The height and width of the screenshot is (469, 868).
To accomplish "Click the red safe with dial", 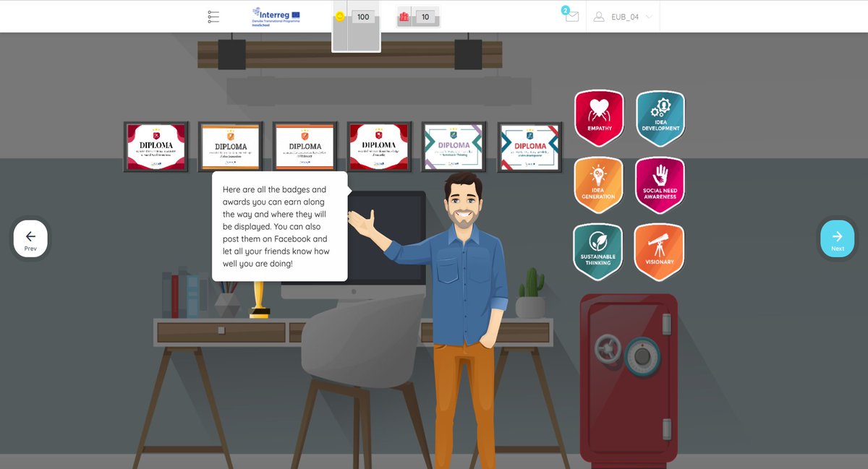I will point(629,377).
